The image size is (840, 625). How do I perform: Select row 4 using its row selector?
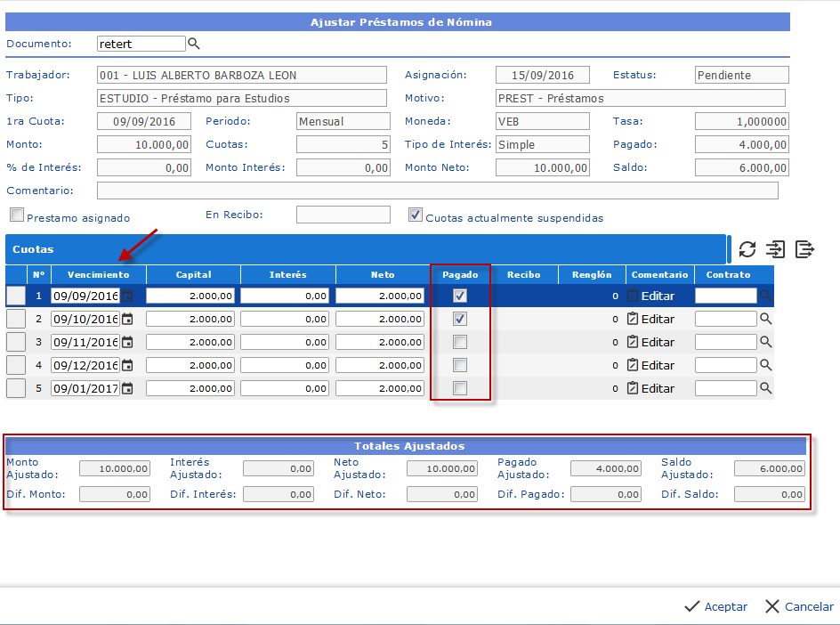pos(16,365)
